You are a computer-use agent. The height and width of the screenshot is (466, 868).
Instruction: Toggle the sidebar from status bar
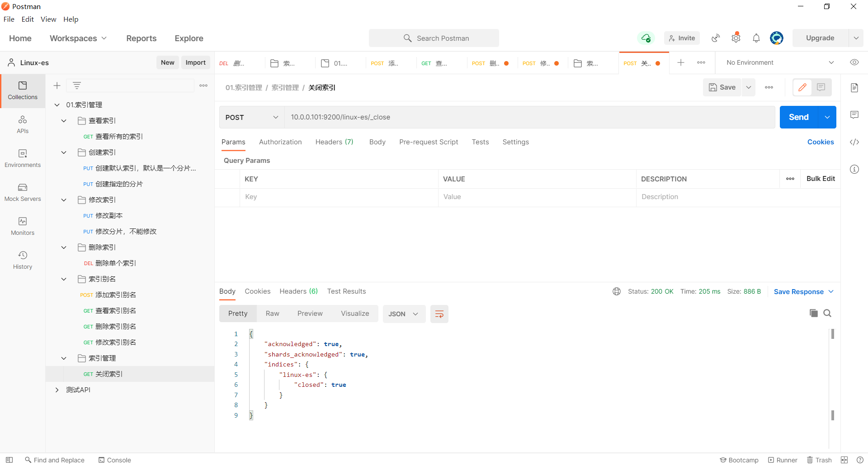[9, 460]
